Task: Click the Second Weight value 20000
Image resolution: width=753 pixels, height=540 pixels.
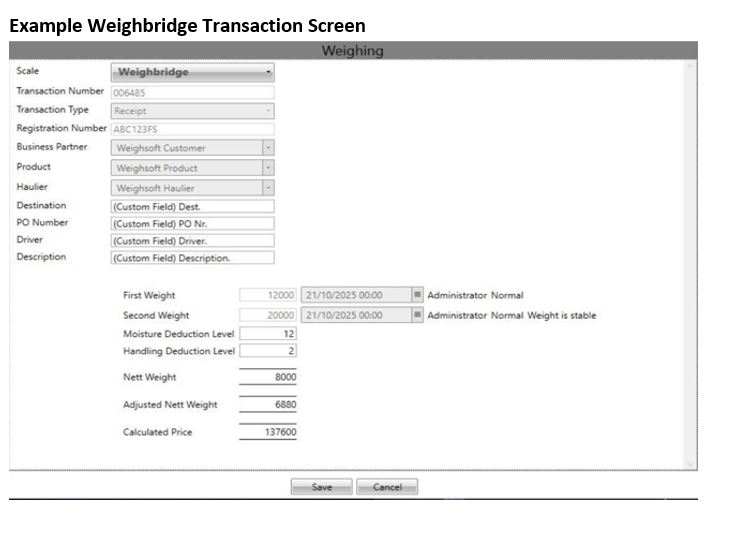Action: [x=268, y=315]
